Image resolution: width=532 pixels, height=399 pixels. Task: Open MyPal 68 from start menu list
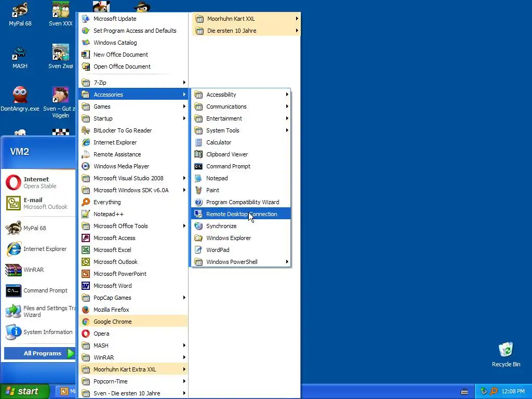pyautogui.click(x=39, y=229)
